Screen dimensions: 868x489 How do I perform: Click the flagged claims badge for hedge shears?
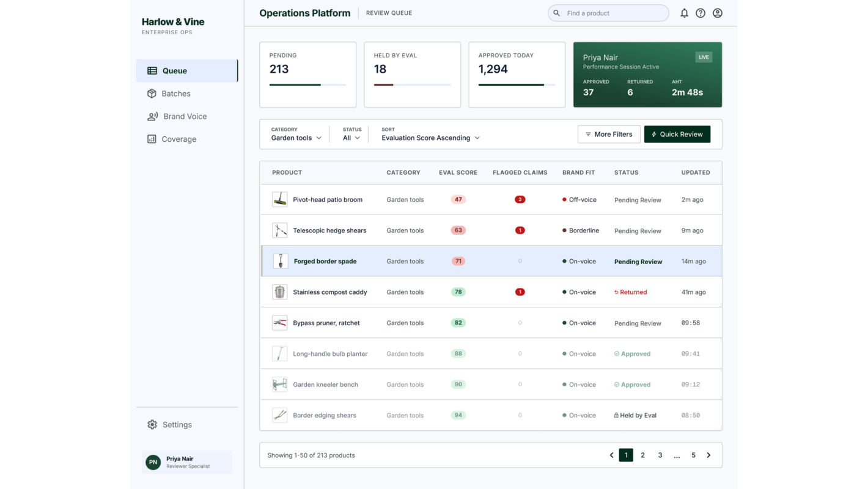click(520, 230)
